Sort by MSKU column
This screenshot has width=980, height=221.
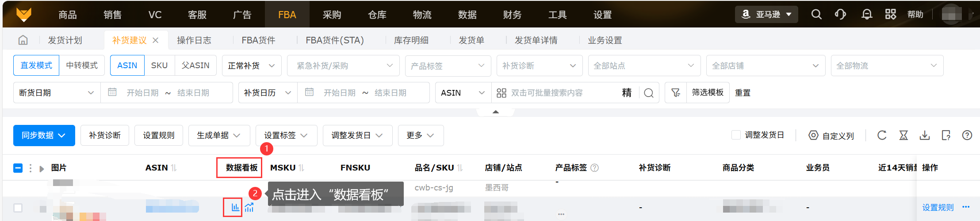click(301, 168)
